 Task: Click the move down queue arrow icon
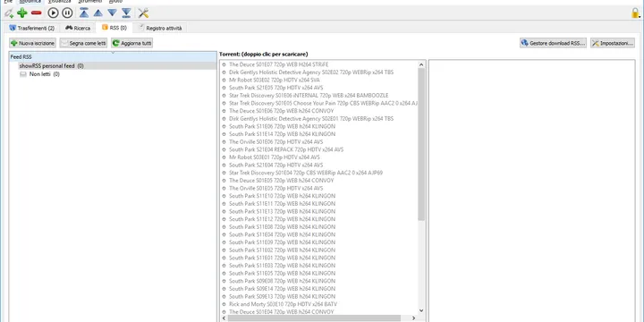112,13
